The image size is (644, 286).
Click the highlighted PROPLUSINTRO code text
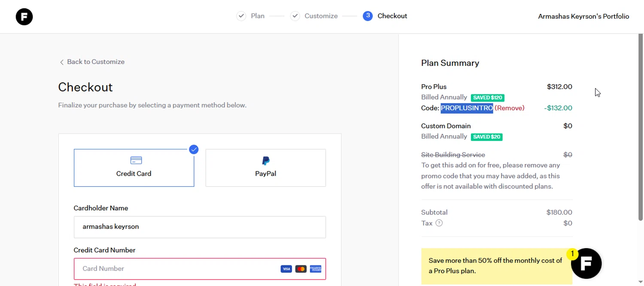click(x=467, y=108)
